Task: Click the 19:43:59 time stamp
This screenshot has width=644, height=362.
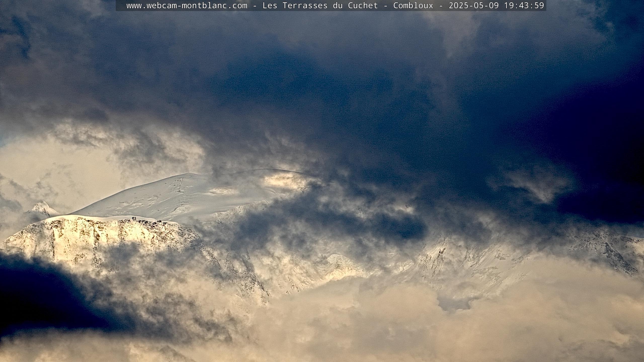Action: [524, 6]
